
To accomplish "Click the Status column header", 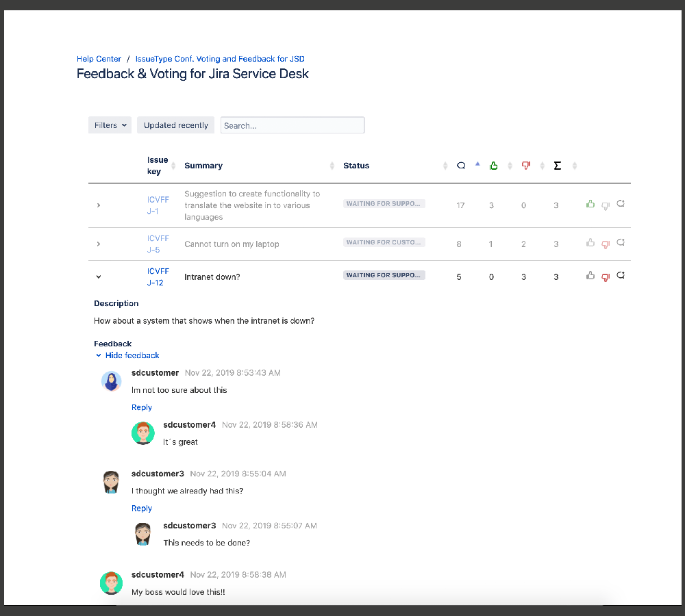I will pyautogui.click(x=356, y=166).
